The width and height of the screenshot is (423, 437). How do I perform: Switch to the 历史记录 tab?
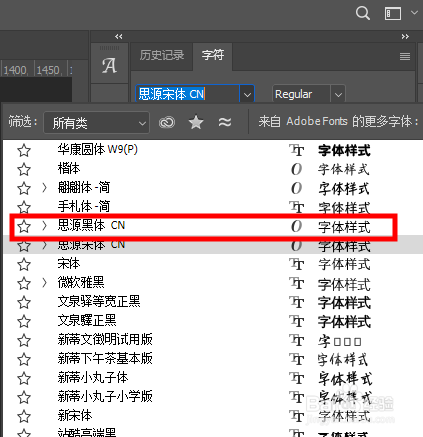162,55
